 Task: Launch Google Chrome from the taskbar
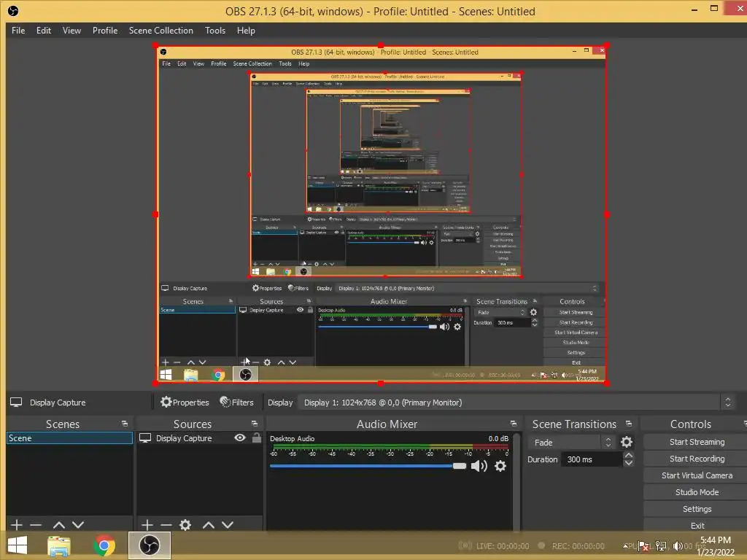104,545
